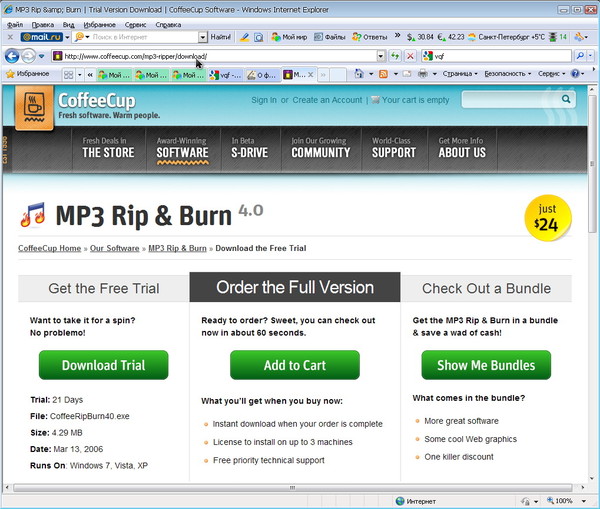This screenshot has width=600, height=509.
Task: Open the Избранное menu in menu bar
Action: tap(99, 24)
